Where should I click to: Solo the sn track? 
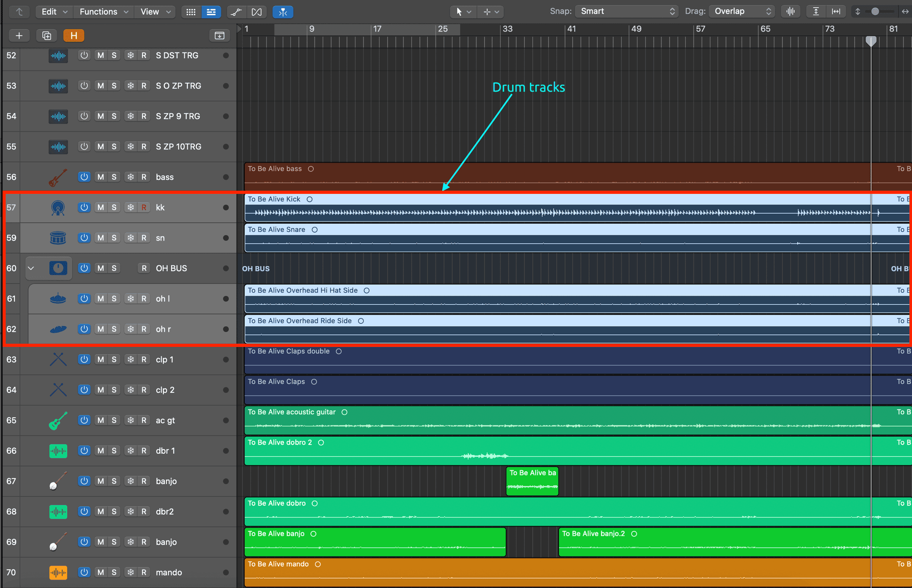[x=114, y=238]
